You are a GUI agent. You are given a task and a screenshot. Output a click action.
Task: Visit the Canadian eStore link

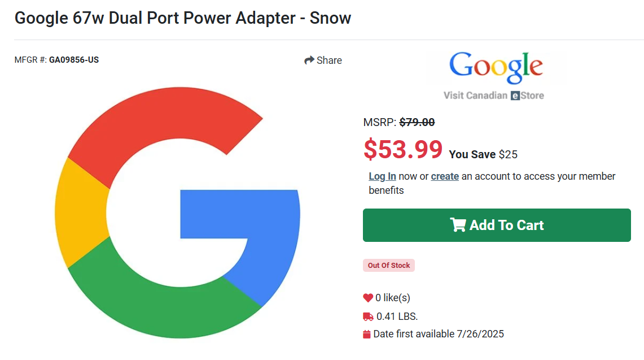click(x=496, y=95)
